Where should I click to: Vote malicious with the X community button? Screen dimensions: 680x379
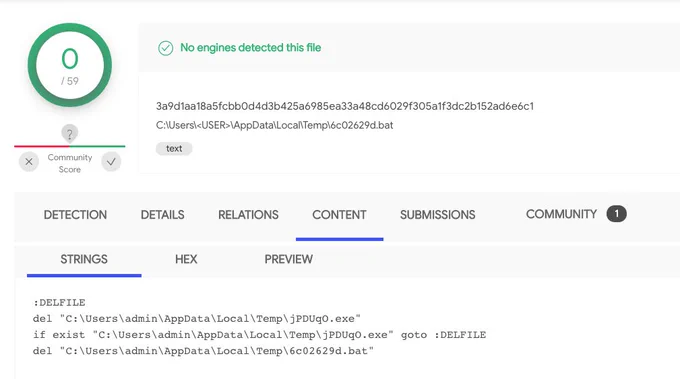29,162
